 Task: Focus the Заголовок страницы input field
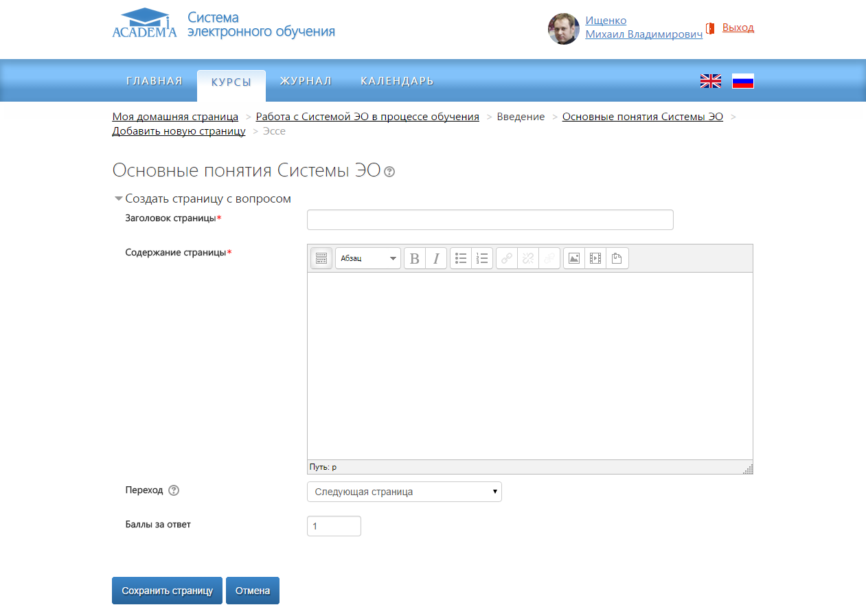(490, 220)
